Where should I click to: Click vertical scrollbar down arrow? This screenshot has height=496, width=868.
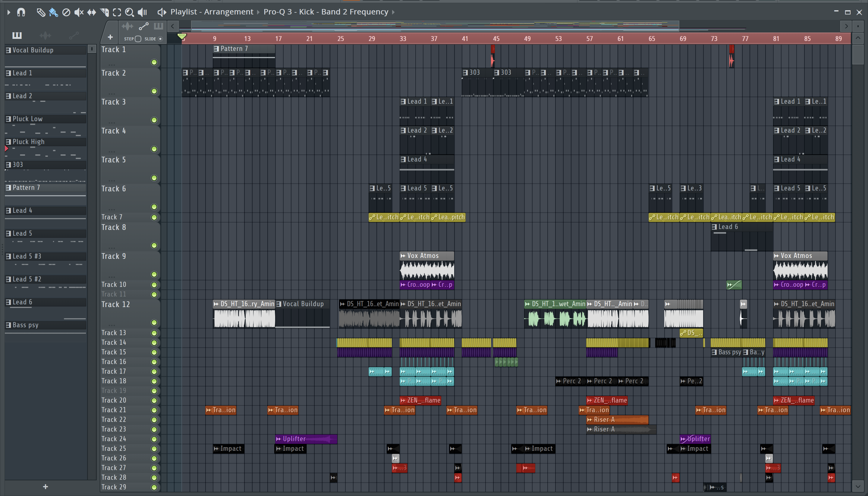(x=858, y=486)
